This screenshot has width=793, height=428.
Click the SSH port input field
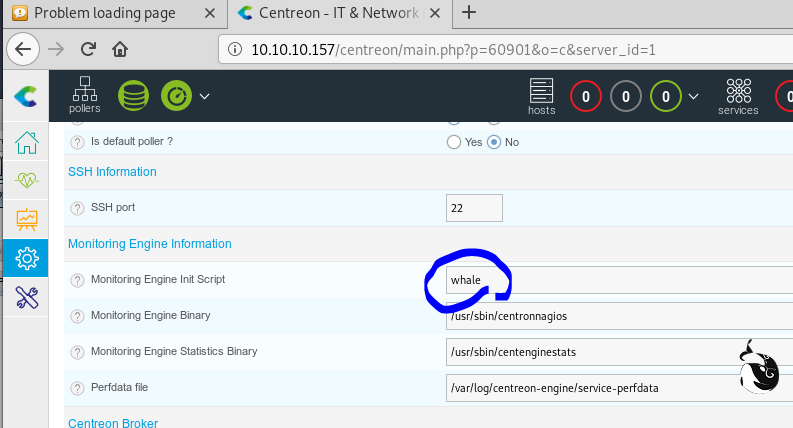[474, 208]
